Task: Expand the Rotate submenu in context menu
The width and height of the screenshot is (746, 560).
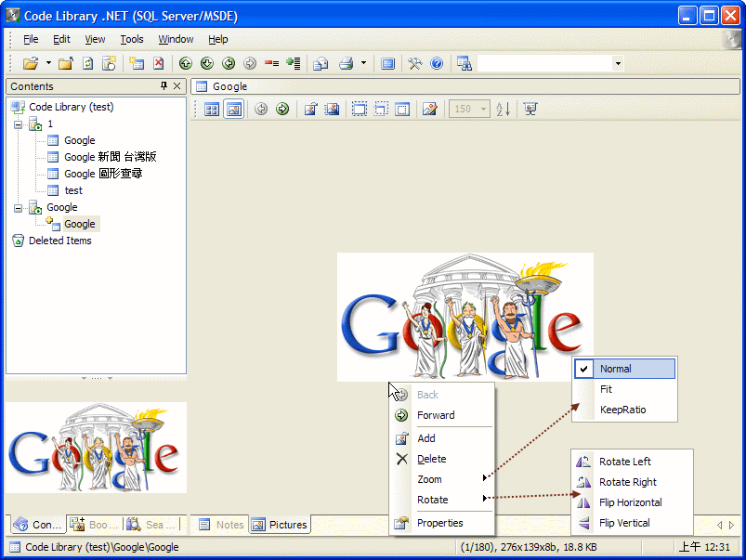Action: (442, 500)
